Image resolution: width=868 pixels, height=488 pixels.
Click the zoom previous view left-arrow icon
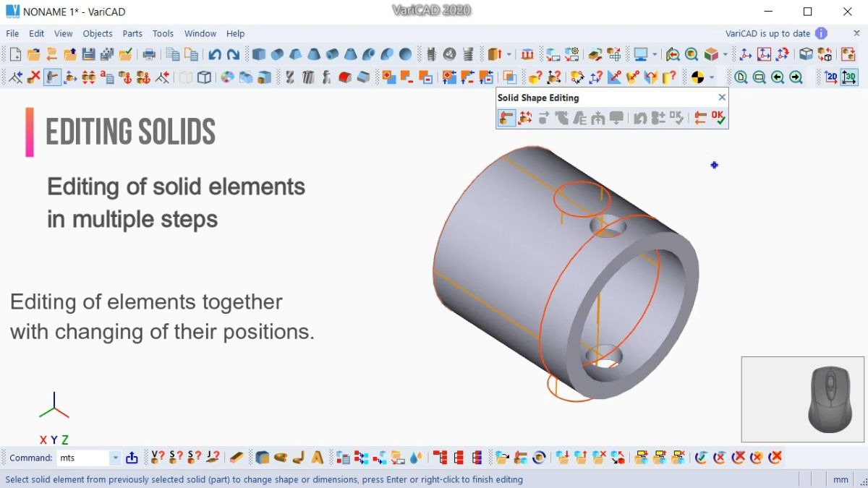click(778, 77)
